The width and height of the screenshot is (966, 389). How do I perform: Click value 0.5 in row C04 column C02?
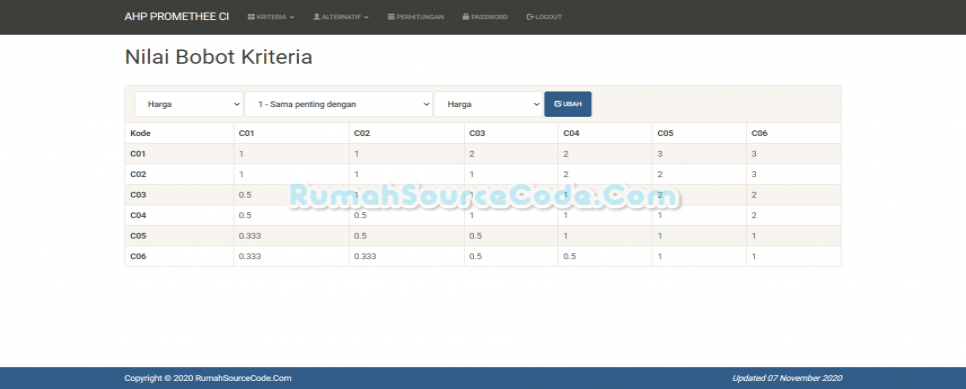click(x=360, y=215)
